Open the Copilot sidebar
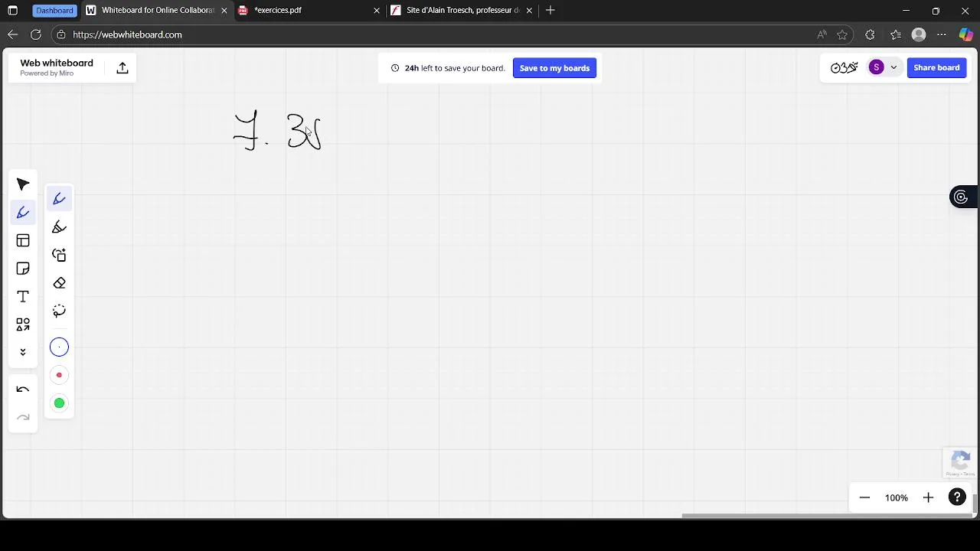980x551 pixels. point(965,34)
